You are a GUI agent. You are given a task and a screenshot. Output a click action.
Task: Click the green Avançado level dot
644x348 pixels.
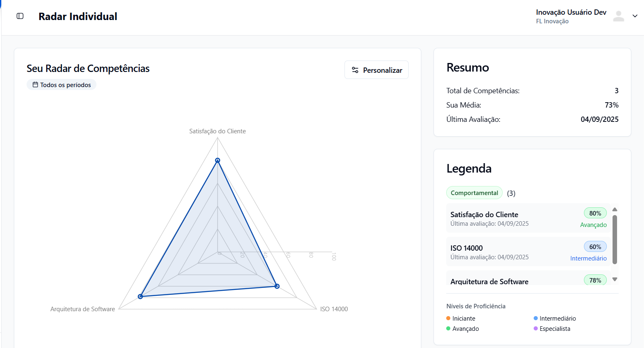tap(448, 328)
